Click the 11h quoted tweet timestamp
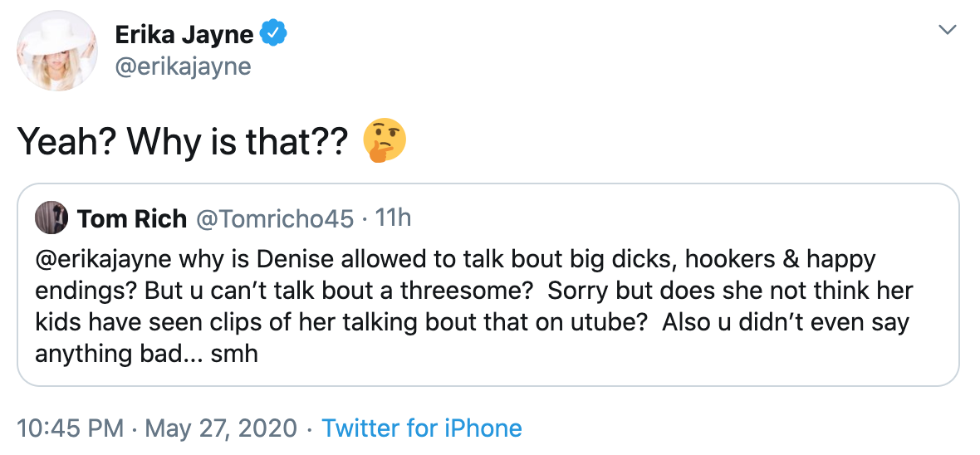Image resolution: width=980 pixels, height=455 pixels. [x=393, y=219]
